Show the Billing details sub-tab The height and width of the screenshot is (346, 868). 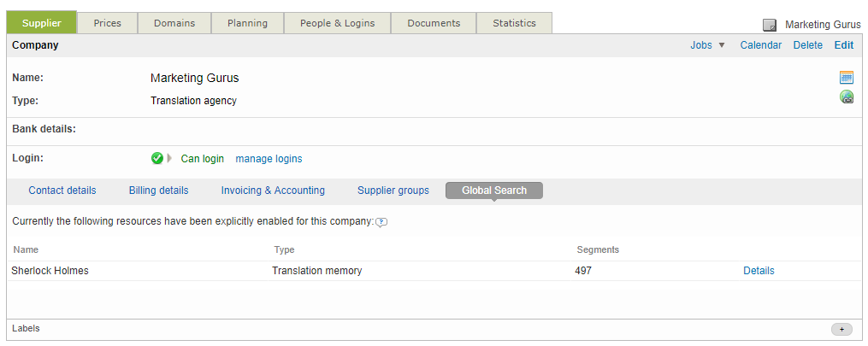158,191
